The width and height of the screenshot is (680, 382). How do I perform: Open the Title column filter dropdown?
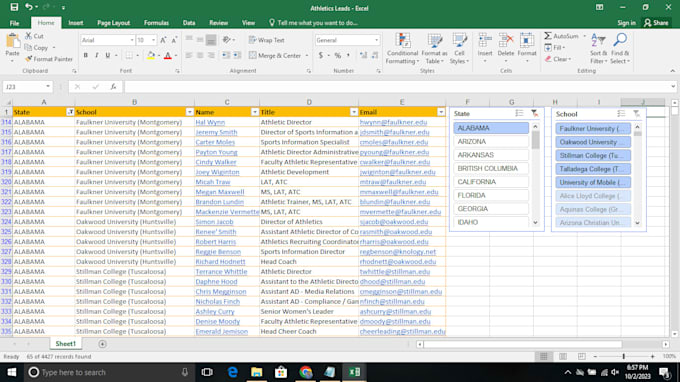click(x=354, y=112)
